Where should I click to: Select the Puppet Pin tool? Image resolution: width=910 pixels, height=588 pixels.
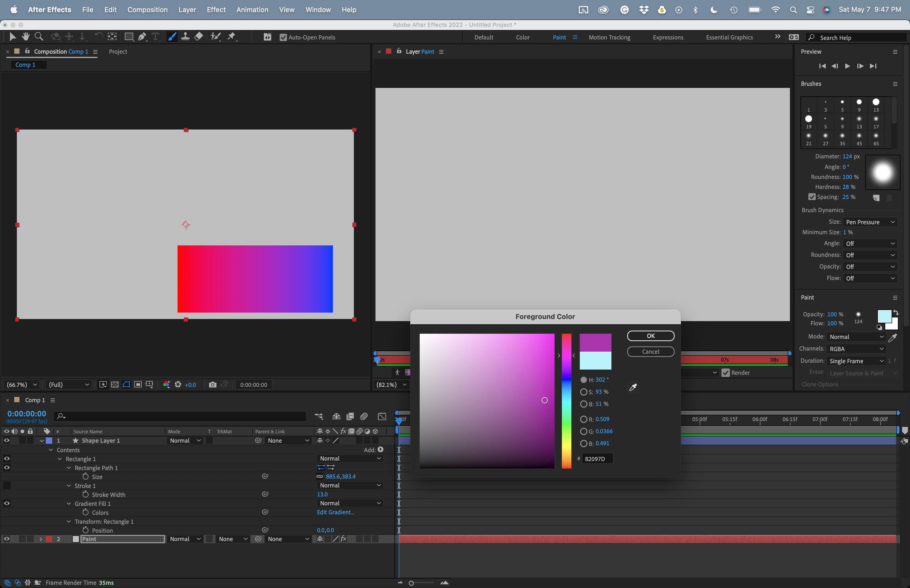[x=231, y=37]
